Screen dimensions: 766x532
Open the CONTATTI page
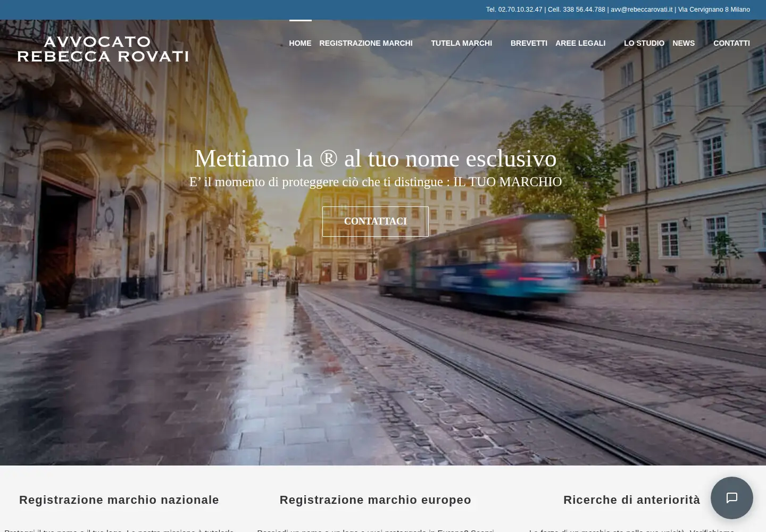[x=731, y=43]
